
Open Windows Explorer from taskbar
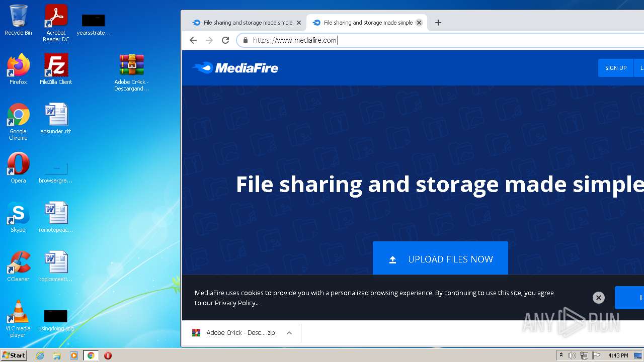57,355
